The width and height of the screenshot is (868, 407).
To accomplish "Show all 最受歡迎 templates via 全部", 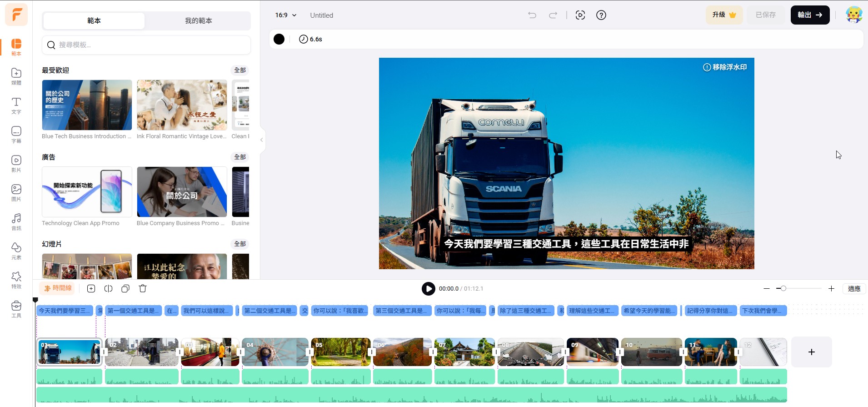I will click(x=239, y=70).
